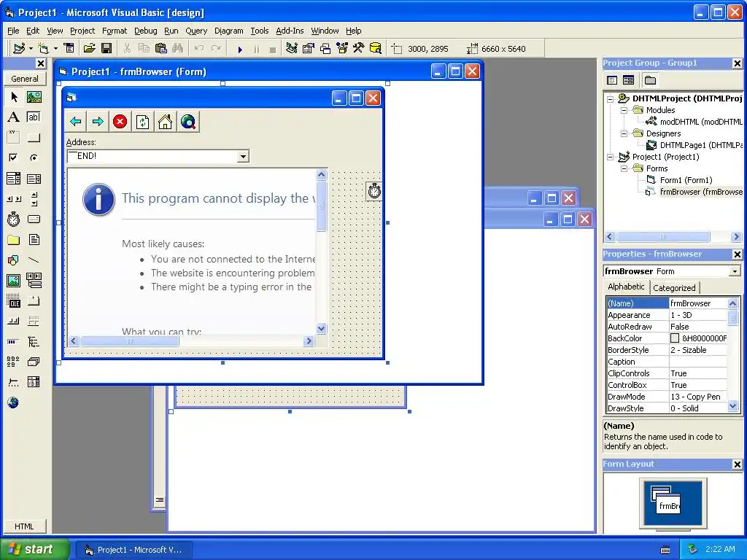Click the Home button on browser form

point(166,122)
